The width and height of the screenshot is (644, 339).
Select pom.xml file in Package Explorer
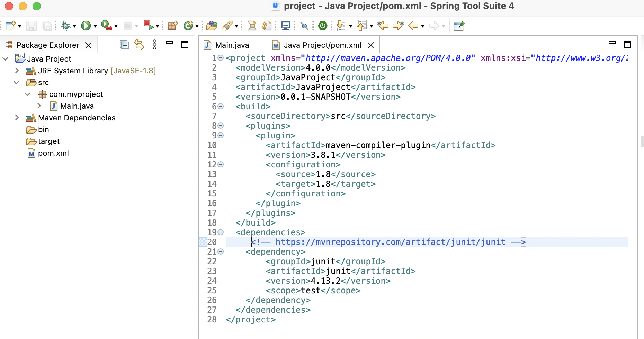click(53, 153)
